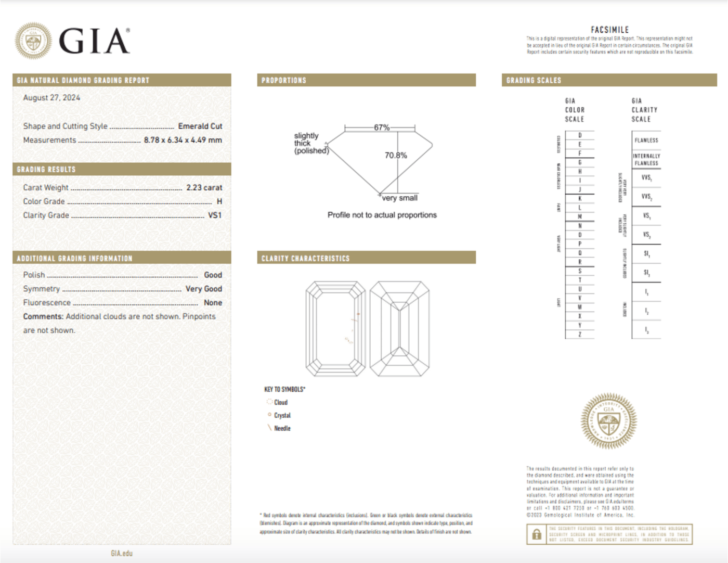Click the gold GIA seal above the disclaimer

(608, 421)
